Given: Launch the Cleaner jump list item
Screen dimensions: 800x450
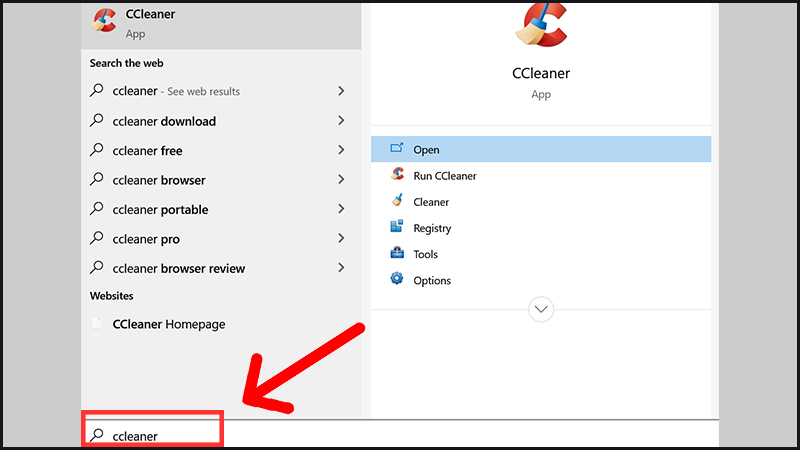Looking at the screenshot, I should (x=541, y=202).
